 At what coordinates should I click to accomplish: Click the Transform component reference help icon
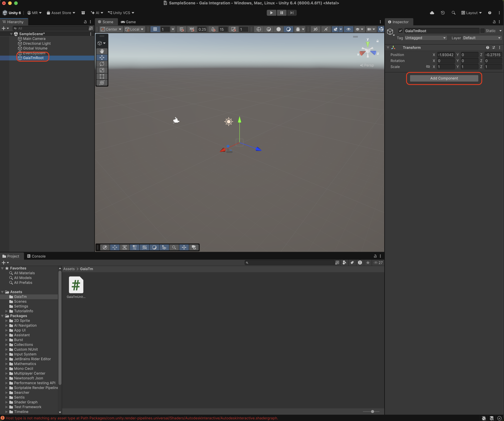point(488,47)
